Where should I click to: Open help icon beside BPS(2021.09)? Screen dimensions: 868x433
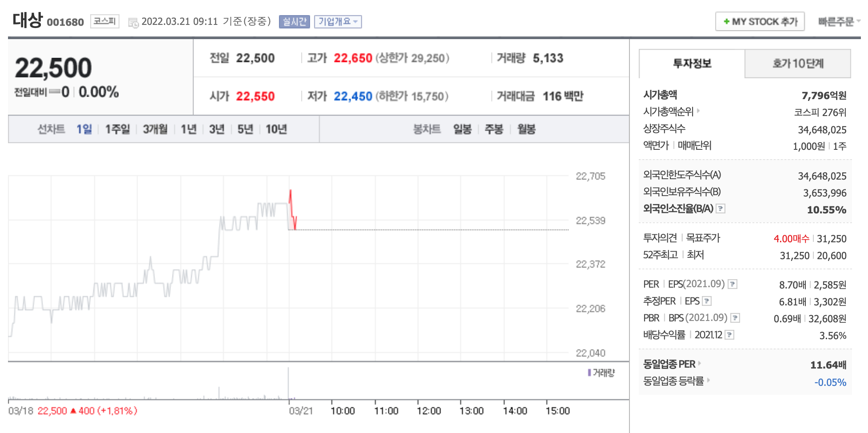coord(735,318)
